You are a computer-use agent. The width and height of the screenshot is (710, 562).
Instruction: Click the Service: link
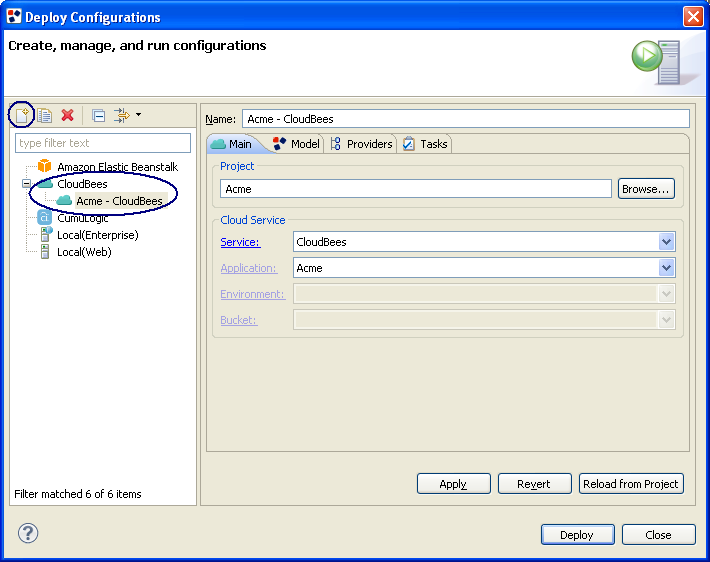pyautogui.click(x=240, y=242)
